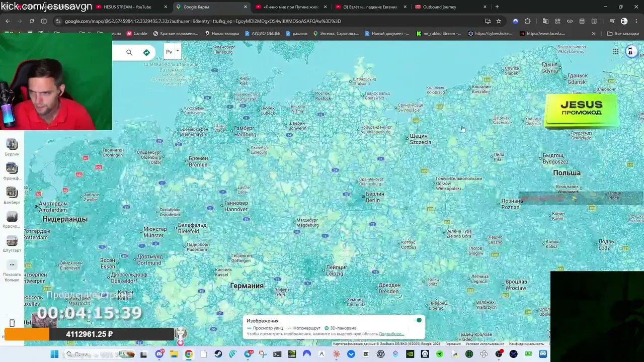The image size is (644, 362).
Task: Click the Амстердам Amsterdam map label
Action: [x=53, y=207]
